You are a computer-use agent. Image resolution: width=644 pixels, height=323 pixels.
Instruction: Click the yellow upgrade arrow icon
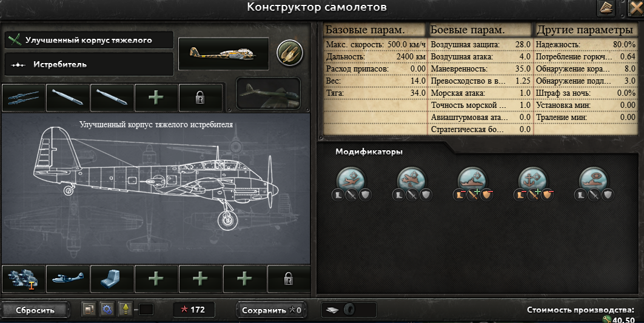[x=125, y=310]
